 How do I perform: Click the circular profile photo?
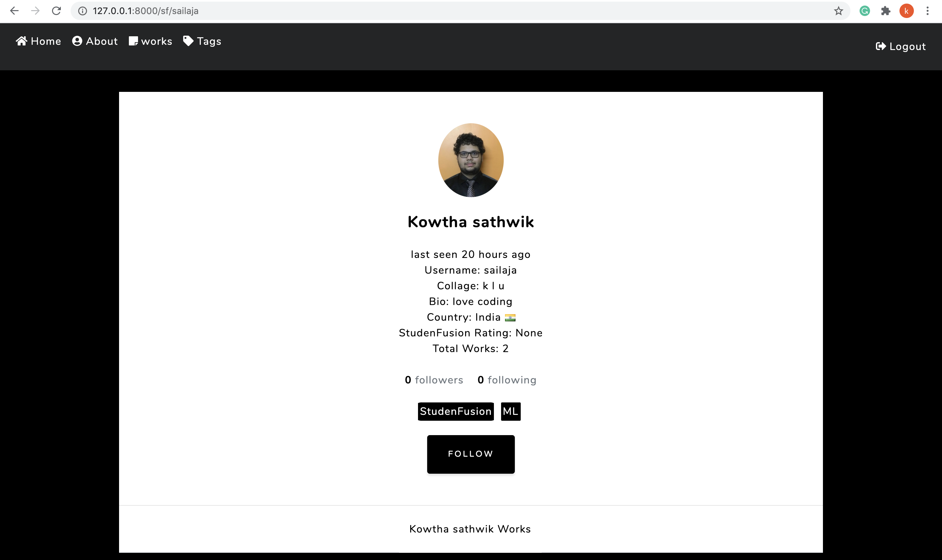pyautogui.click(x=471, y=160)
